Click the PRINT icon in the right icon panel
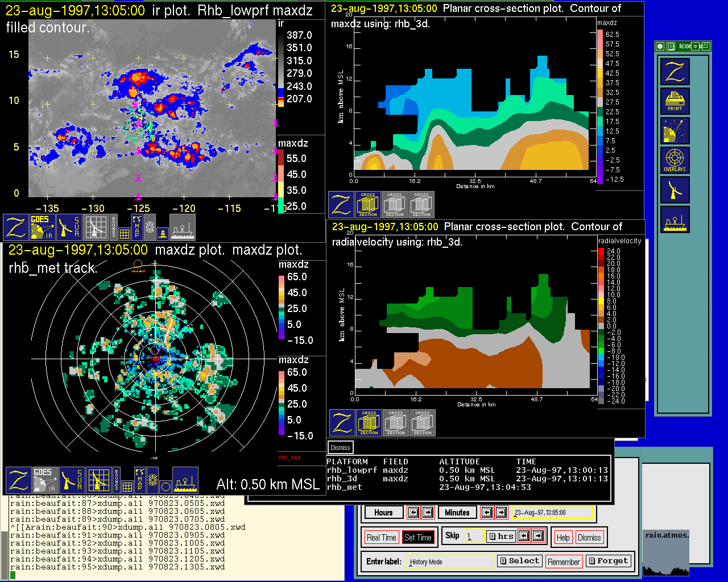The height and width of the screenshot is (582, 728). click(675, 101)
